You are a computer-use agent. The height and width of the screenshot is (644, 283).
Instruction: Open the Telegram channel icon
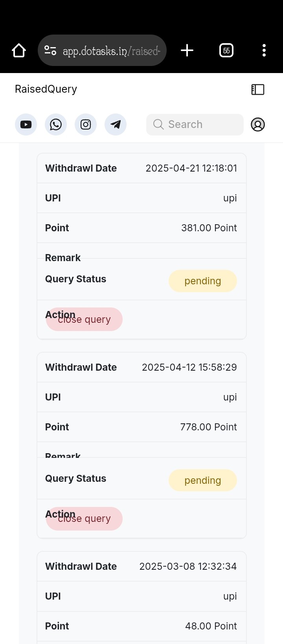pos(116,124)
